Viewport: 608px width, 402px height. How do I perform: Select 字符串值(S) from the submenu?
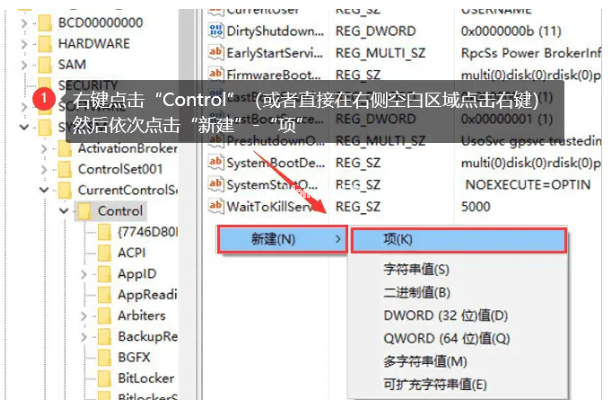pos(417,269)
